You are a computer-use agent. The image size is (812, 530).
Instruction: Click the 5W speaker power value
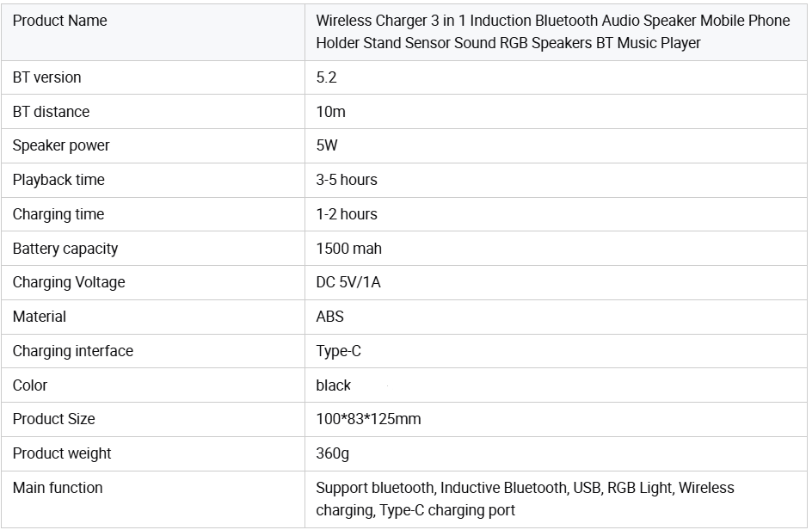click(x=328, y=145)
